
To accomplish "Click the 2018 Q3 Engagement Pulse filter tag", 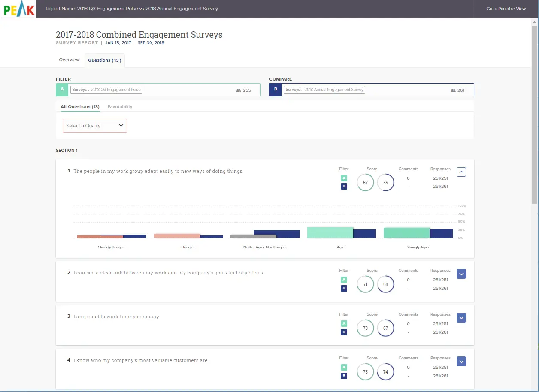I will (x=106, y=90).
